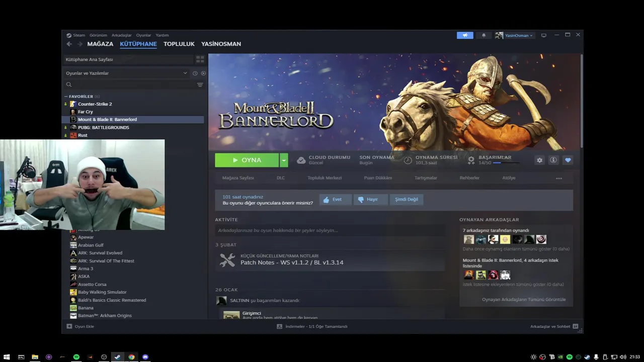Click Şimdi Değil button
This screenshot has height=362, width=644.
406,200
